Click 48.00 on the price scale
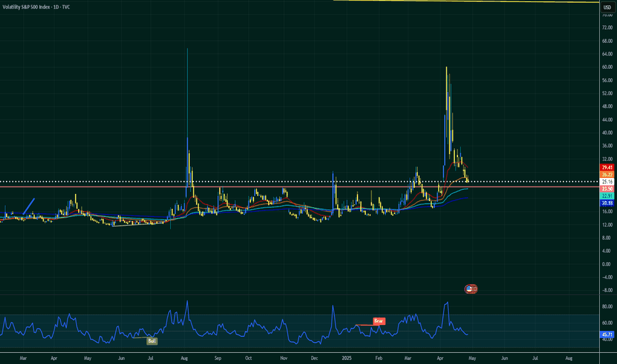This screenshot has height=364, width=617. point(607,107)
